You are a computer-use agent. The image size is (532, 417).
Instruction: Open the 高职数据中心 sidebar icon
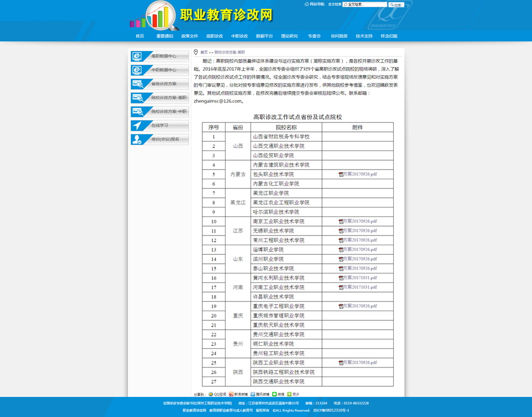[137, 56]
